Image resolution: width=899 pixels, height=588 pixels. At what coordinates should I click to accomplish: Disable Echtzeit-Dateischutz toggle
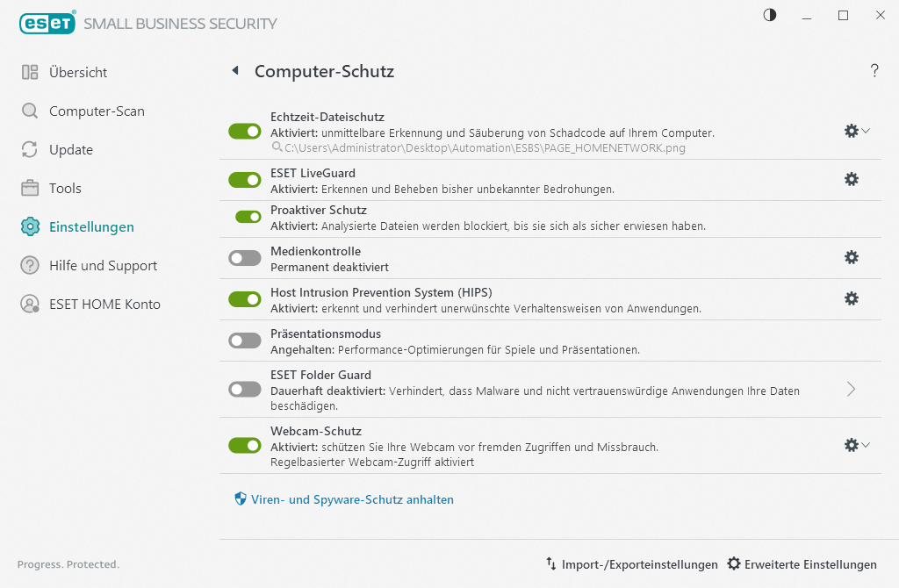coord(244,131)
